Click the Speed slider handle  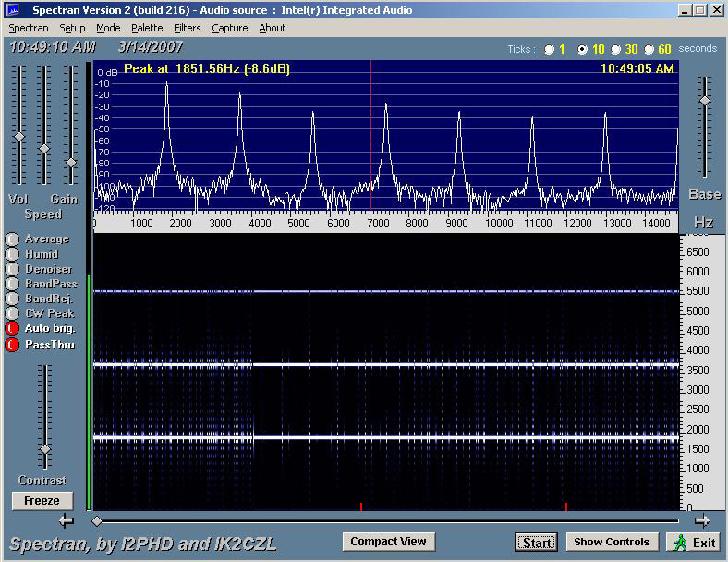44,149
